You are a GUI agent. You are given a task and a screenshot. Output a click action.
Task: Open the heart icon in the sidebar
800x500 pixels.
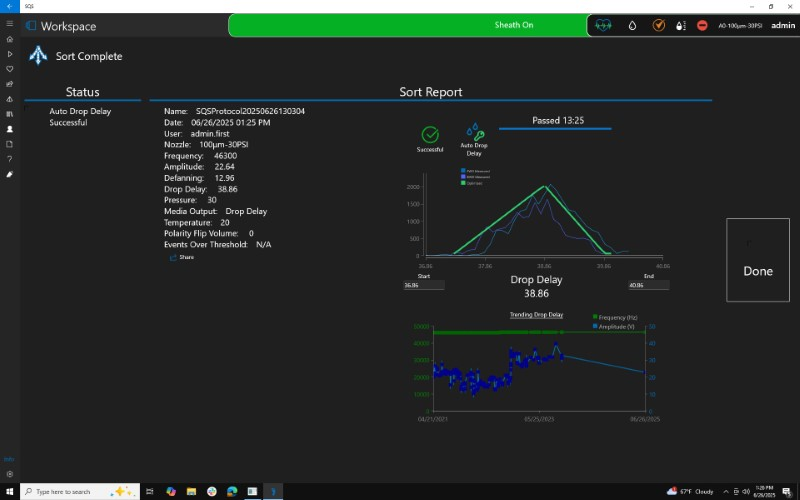[9, 69]
